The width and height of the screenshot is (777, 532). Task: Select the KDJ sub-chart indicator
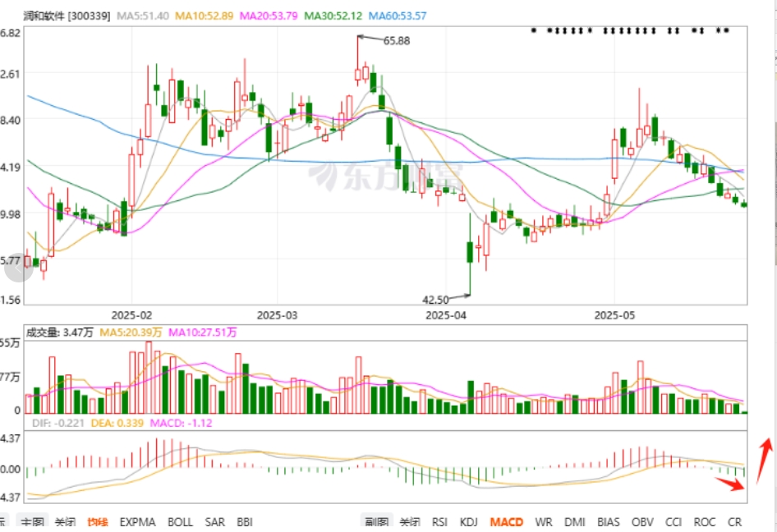coord(469,522)
